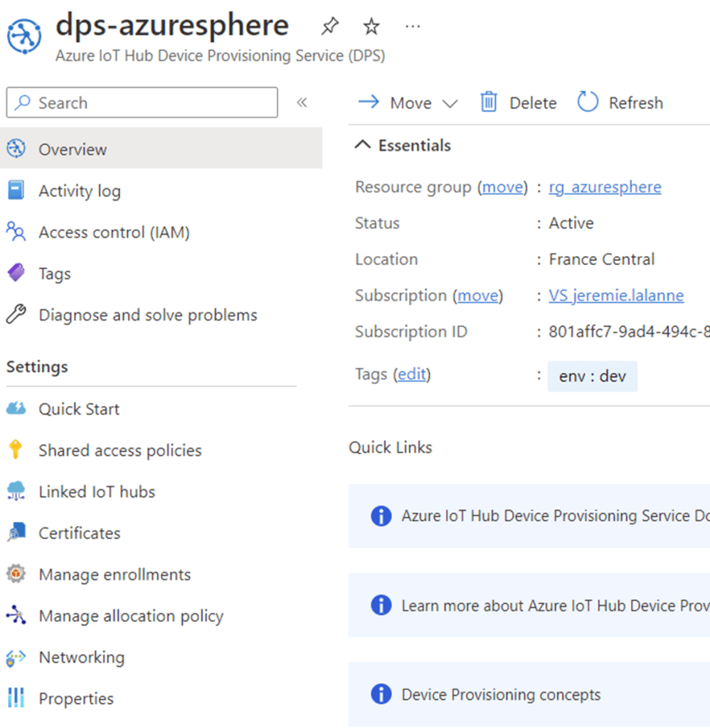
Task: Pin dps-azuresphere to dashboard
Action: pos(329,26)
